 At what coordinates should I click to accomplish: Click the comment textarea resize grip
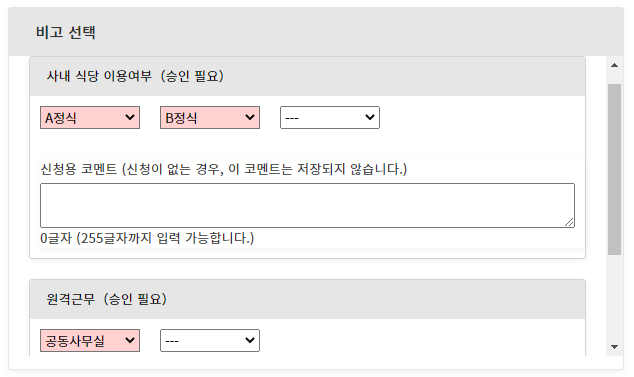569,222
